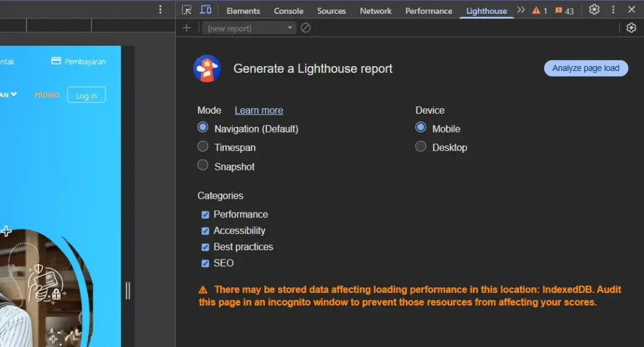Screen dimensions: 644x347
Task: Choose the Mobile device option
Action: click(x=421, y=128)
